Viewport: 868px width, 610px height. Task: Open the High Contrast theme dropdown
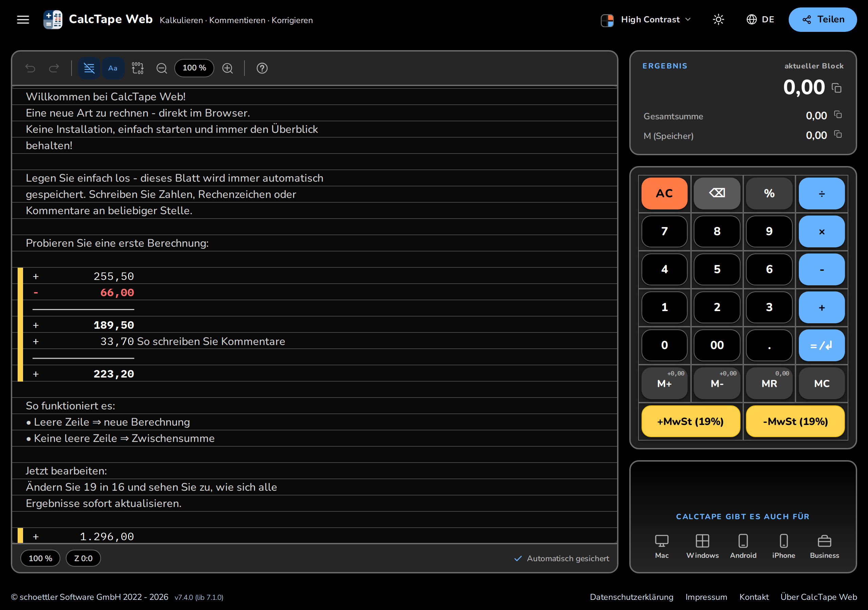click(646, 20)
